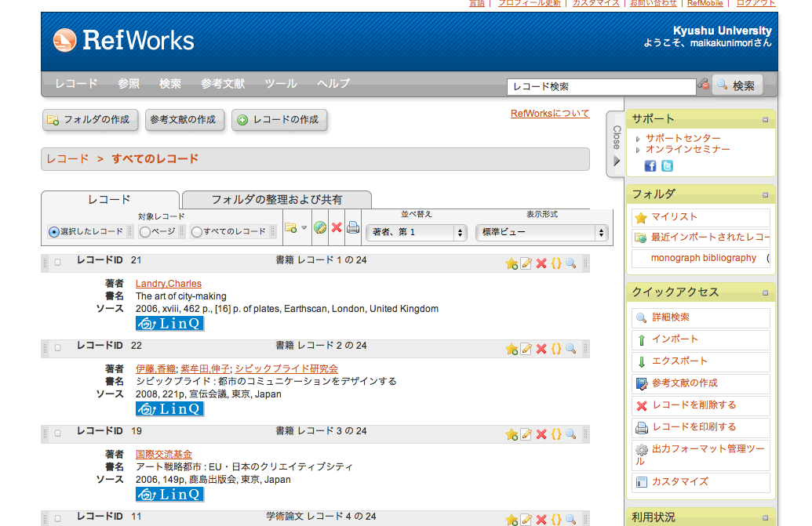Open the 参考文献 menu
The width and height of the screenshot is (812, 526).
[x=223, y=84]
